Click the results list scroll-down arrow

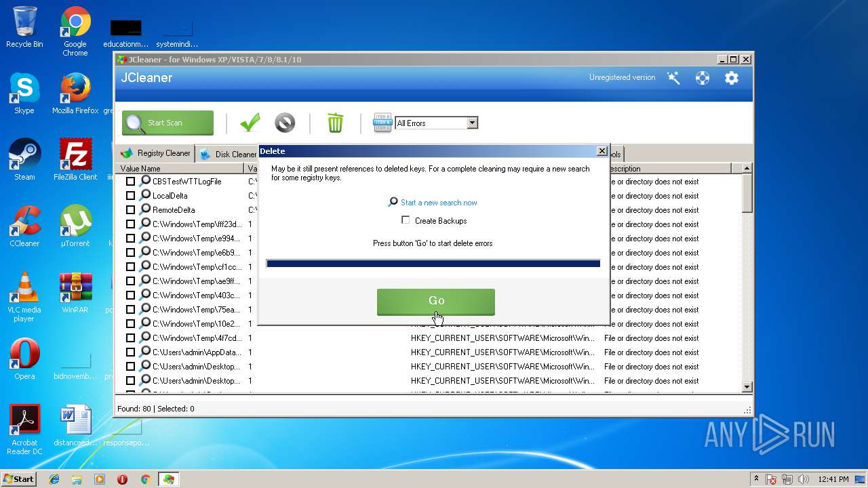click(x=747, y=387)
